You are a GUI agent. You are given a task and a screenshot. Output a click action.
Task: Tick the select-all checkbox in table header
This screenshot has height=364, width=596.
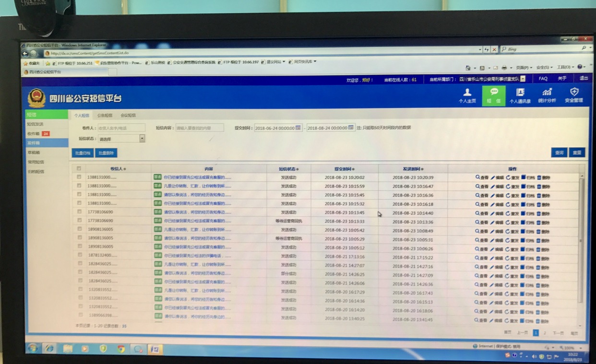[x=79, y=169]
